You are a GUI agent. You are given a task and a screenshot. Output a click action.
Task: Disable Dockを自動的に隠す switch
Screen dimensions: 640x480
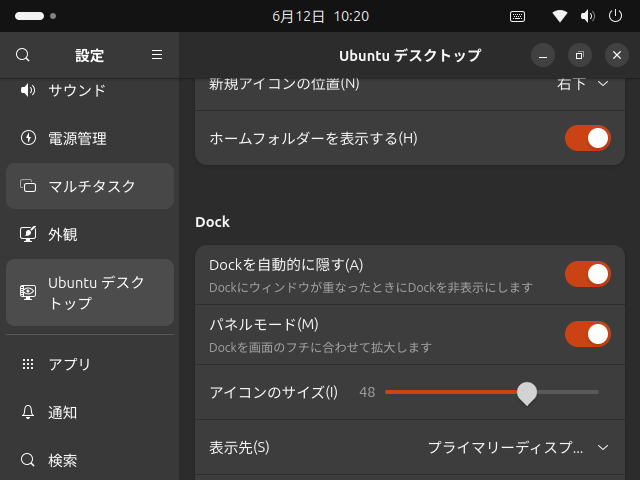click(x=587, y=274)
